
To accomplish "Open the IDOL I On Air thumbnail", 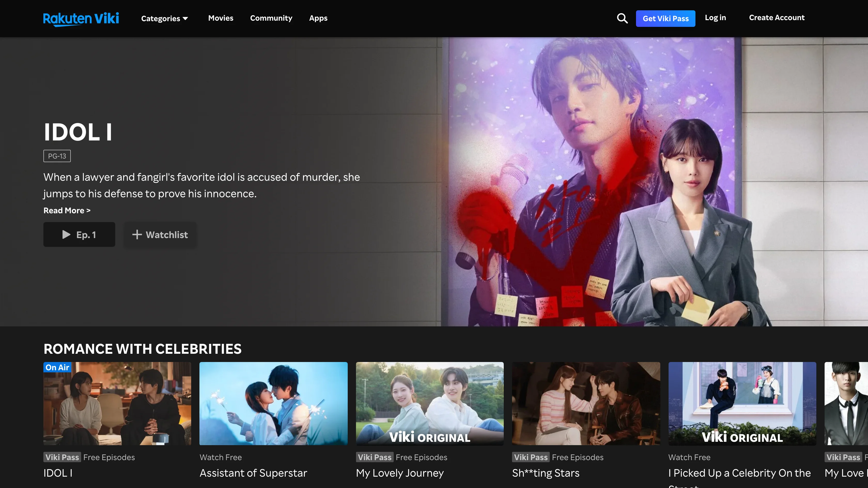I will (x=117, y=404).
